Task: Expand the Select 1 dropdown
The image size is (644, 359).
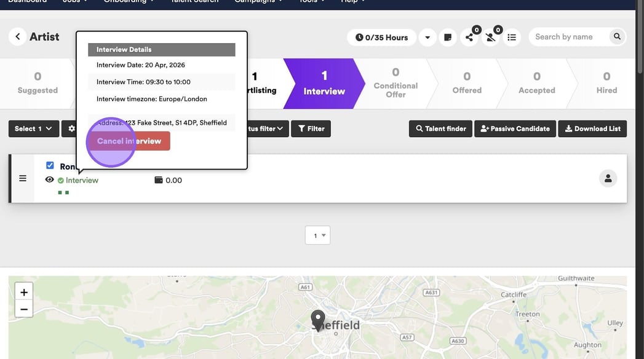Action: tap(33, 128)
